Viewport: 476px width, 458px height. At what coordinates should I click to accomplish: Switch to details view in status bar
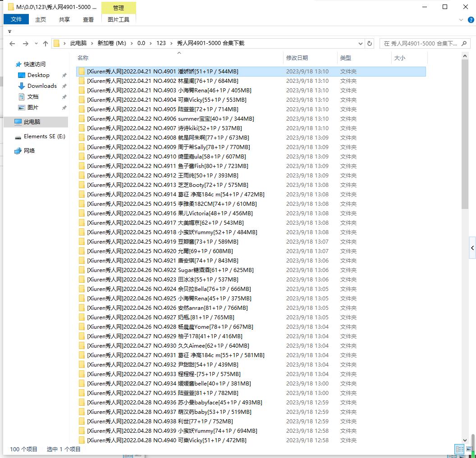tap(459, 449)
